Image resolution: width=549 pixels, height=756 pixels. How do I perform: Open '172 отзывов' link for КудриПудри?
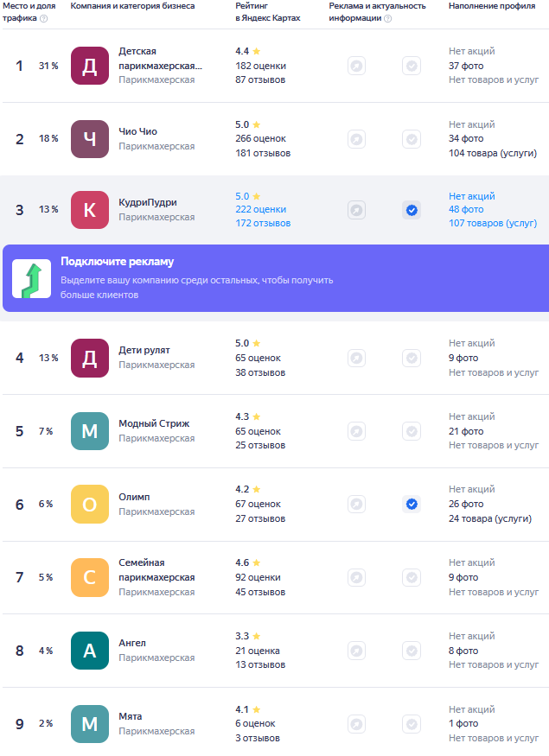263,224
